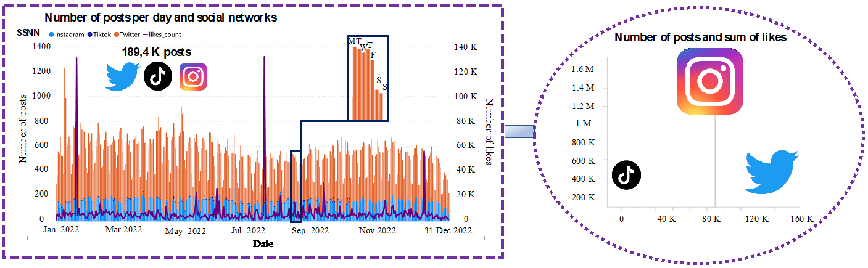The width and height of the screenshot is (868, 268).
Task: Click the chart title 'Number of posts per day and social networks'
Action: (x=161, y=18)
